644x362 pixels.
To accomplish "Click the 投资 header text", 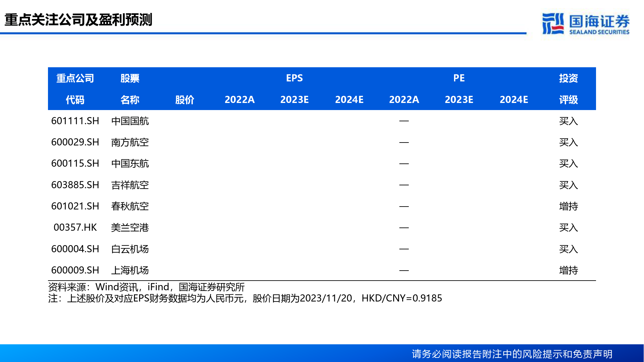I will coord(569,78).
